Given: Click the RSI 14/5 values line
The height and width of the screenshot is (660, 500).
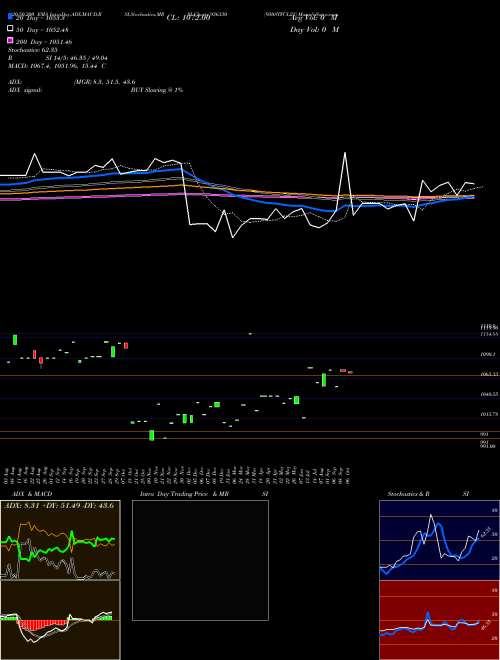Looking at the screenshot, I should (58, 58).
